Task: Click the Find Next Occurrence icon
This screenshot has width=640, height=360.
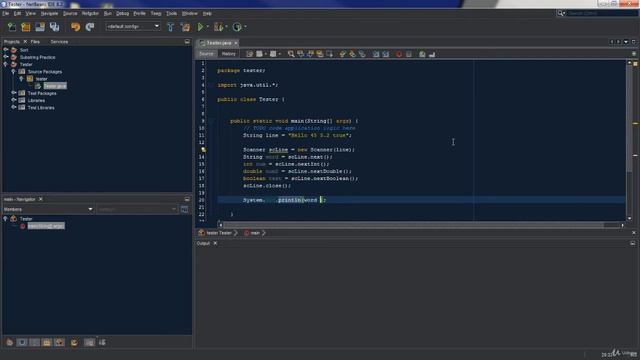Action: (x=310, y=54)
